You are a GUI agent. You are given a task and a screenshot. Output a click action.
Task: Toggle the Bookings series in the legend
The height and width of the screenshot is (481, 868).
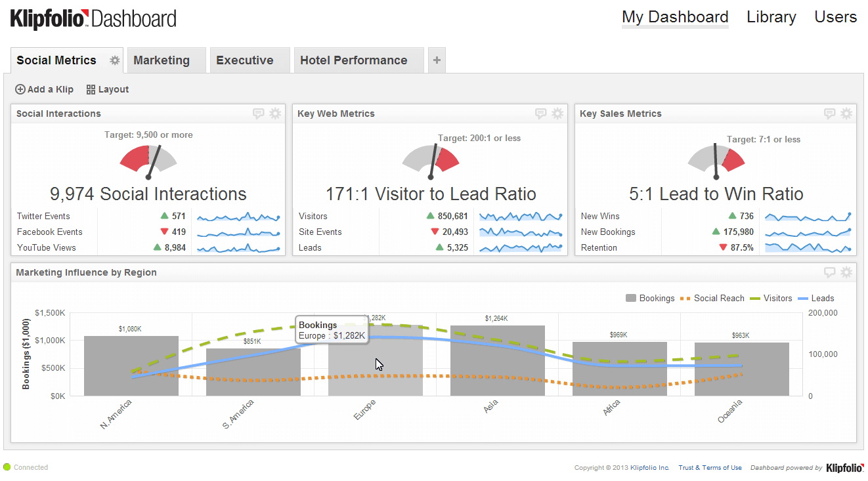click(650, 298)
